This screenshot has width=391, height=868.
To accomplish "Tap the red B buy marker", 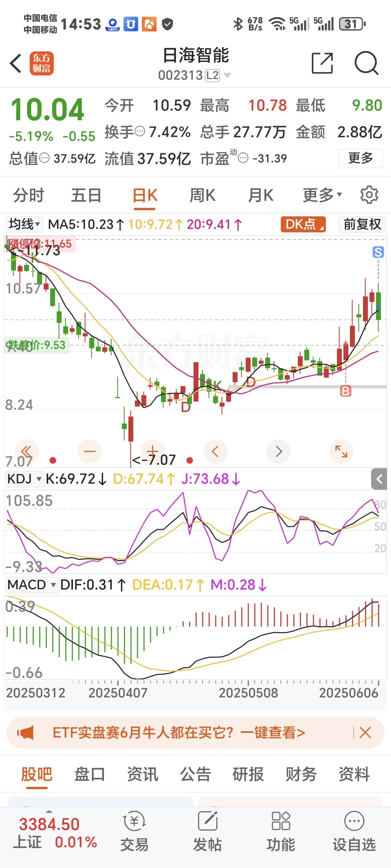I will 345,391.
